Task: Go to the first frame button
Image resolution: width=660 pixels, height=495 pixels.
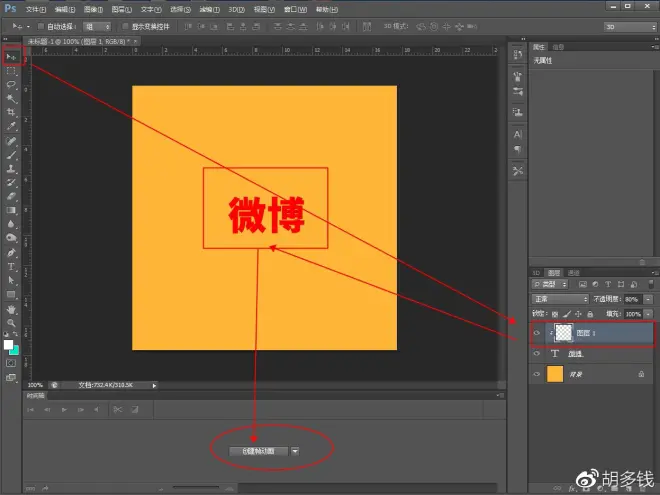Action: tap(30, 410)
